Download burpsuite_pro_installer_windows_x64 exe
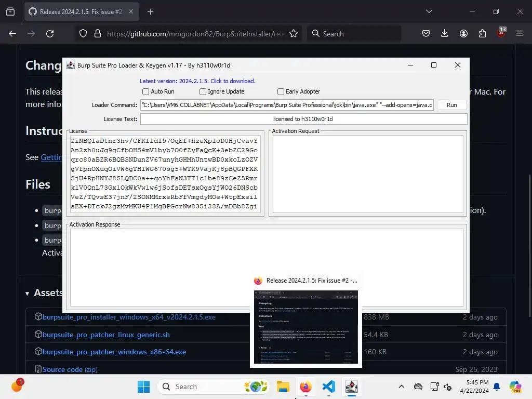Image resolution: width=532 pixels, height=399 pixels. [129, 317]
